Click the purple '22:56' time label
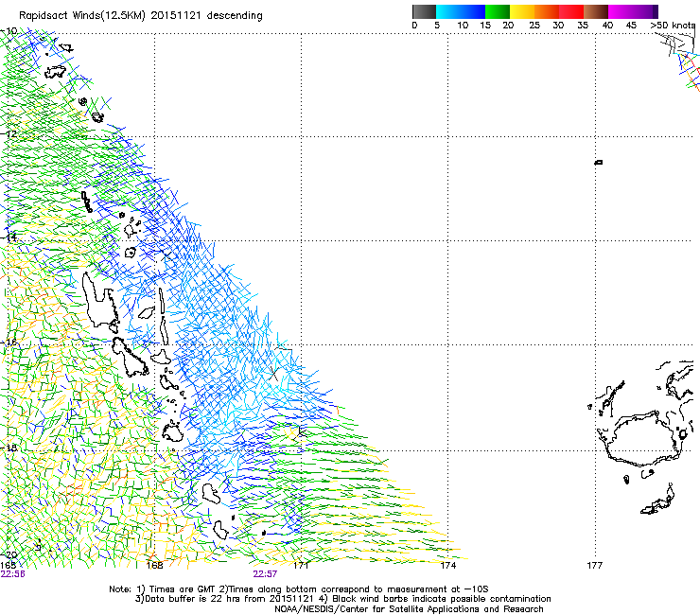Viewport: 700px width, 615px height. point(13,574)
